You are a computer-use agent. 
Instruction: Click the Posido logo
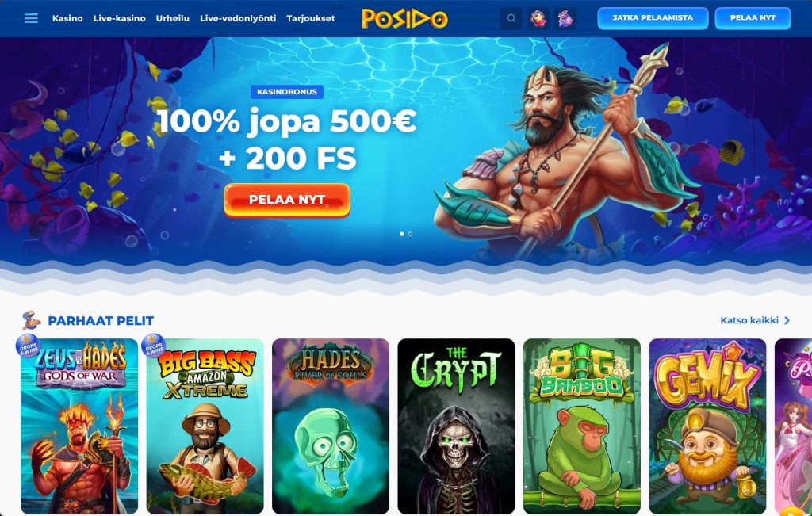(x=404, y=19)
